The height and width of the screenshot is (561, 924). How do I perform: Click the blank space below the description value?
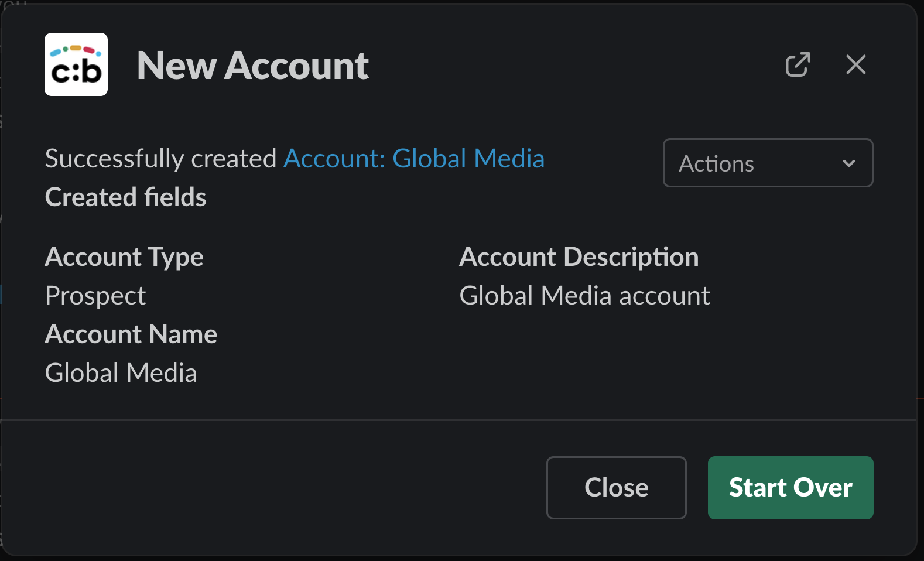point(586,357)
